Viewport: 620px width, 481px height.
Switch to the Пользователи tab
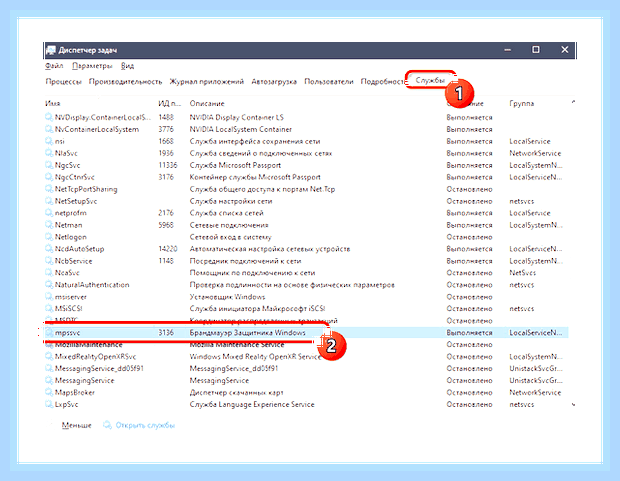329,81
